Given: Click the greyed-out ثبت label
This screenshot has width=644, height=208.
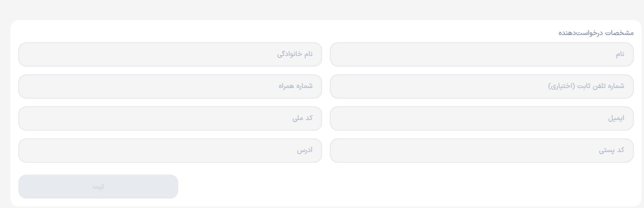Looking at the screenshot, I should point(98,186).
